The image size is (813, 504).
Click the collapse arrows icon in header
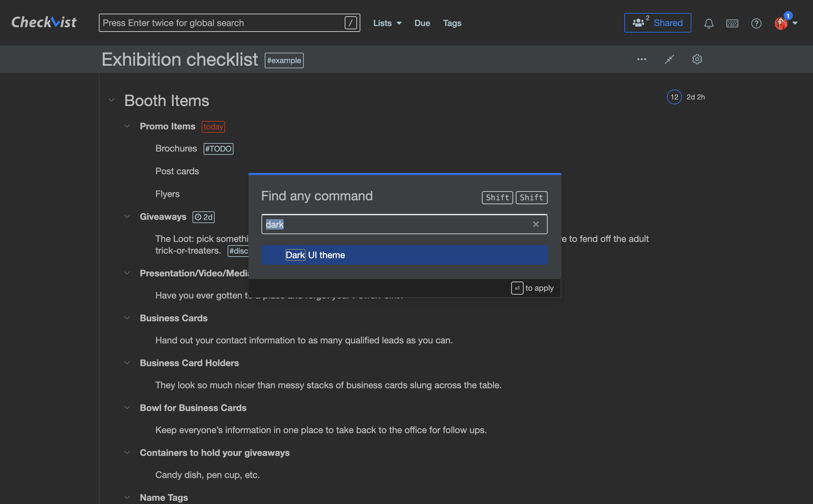(669, 59)
